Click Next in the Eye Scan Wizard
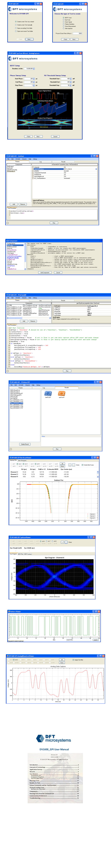The image size is (111, 868). tap(38, 136)
